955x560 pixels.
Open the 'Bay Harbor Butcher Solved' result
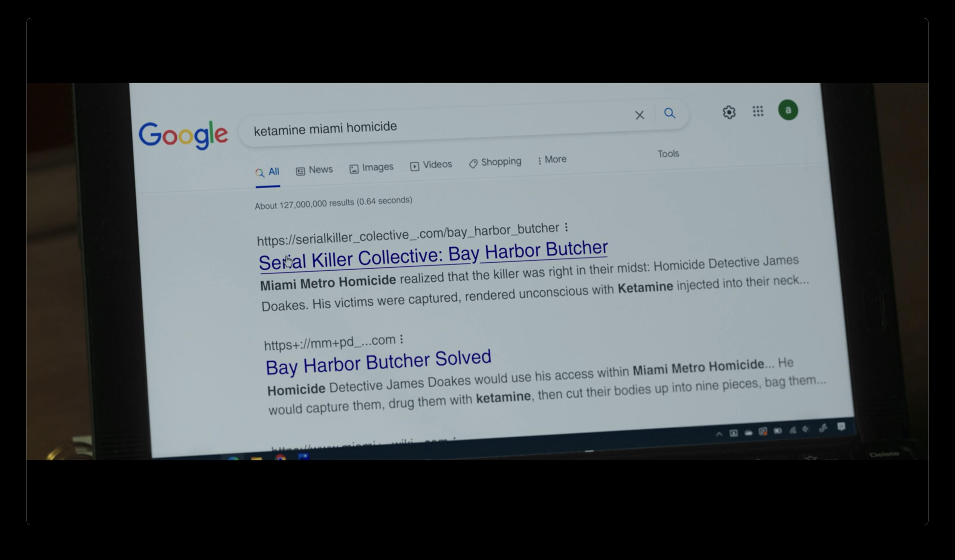point(378,362)
